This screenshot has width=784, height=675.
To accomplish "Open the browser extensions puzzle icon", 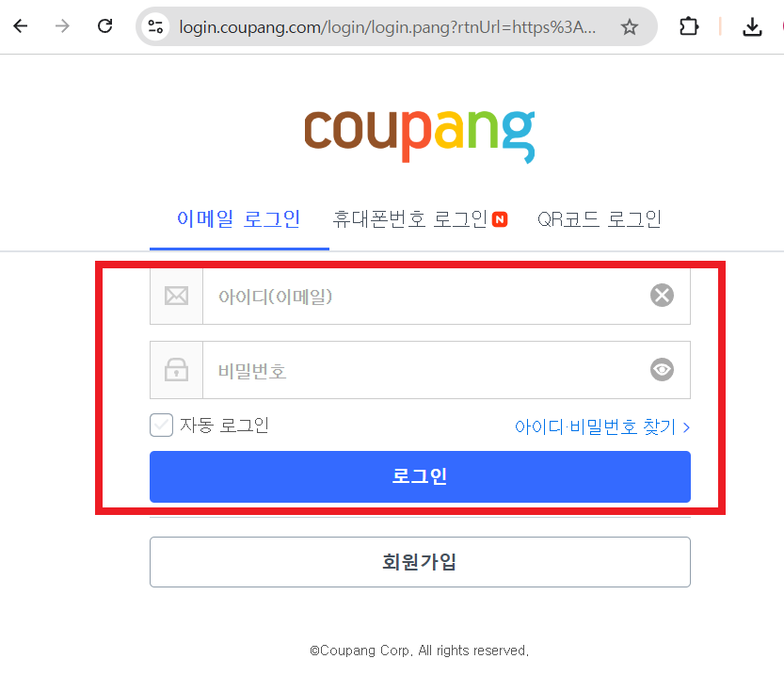I will pos(689,26).
